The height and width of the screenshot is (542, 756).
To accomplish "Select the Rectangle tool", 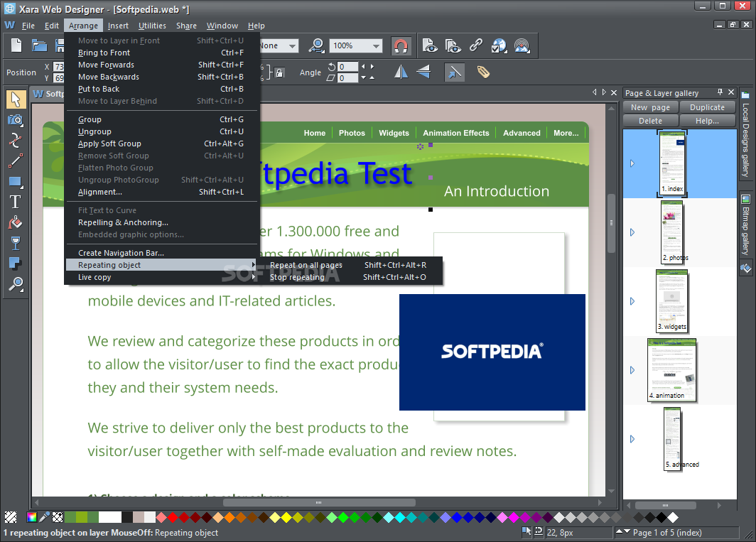I will click(x=16, y=181).
